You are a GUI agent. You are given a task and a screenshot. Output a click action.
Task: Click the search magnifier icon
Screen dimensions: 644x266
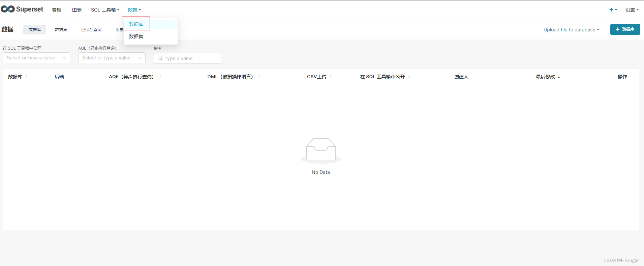coord(160,58)
